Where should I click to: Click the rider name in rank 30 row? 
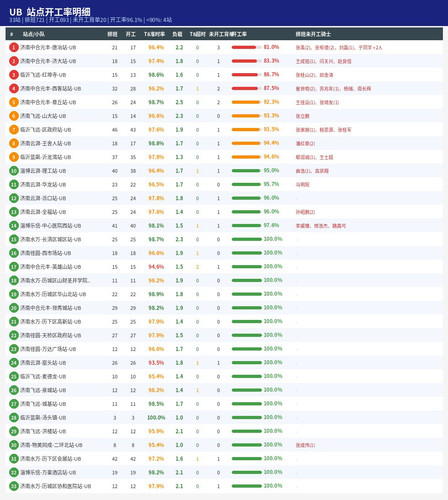[x=305, y=445]
